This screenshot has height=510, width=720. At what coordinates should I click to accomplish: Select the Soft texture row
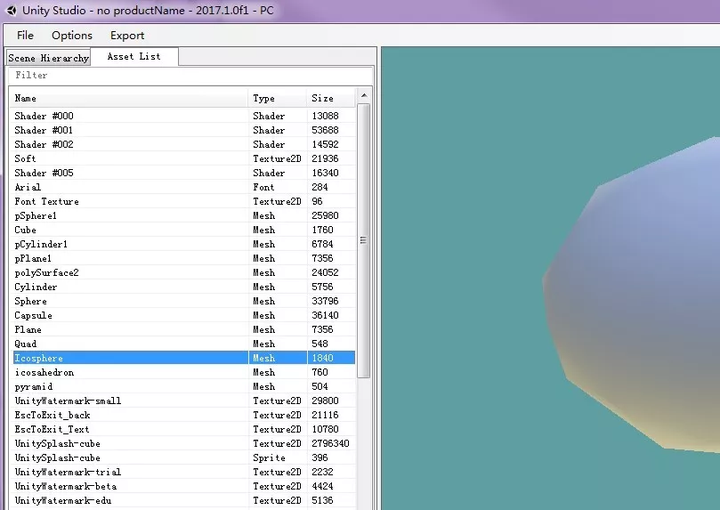184,158
